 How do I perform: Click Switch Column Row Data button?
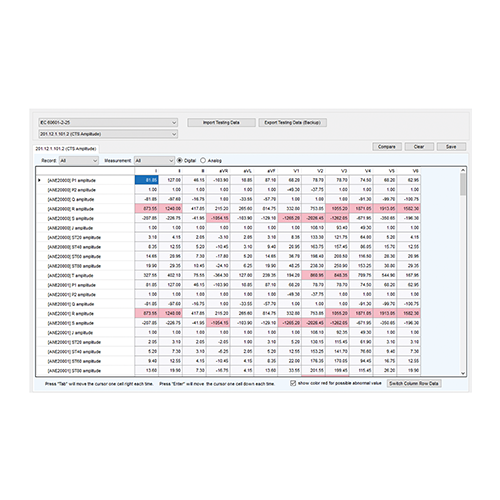(x=414, y=383)
